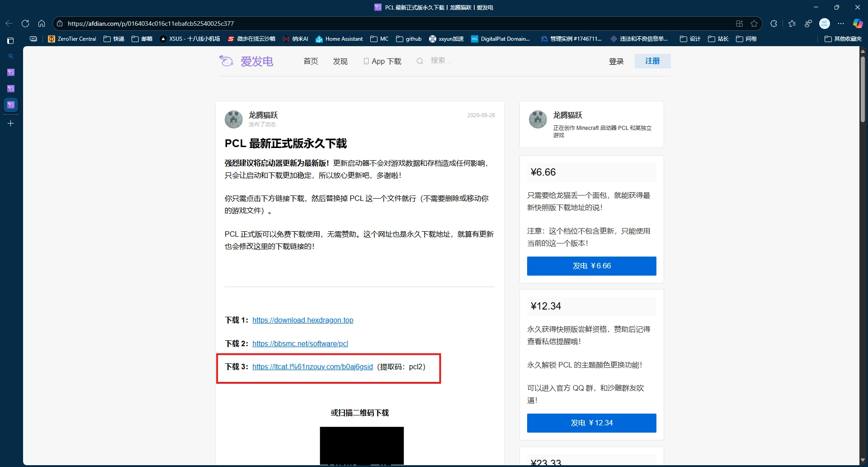Open 管理实例 #1746711 bookmark
868x467 pixels.
(571, 39)
